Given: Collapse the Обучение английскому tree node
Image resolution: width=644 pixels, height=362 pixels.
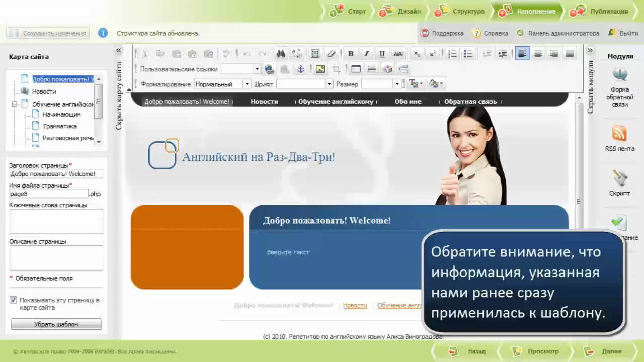Looking at the screenshot, I should click(x=14, y=104).
